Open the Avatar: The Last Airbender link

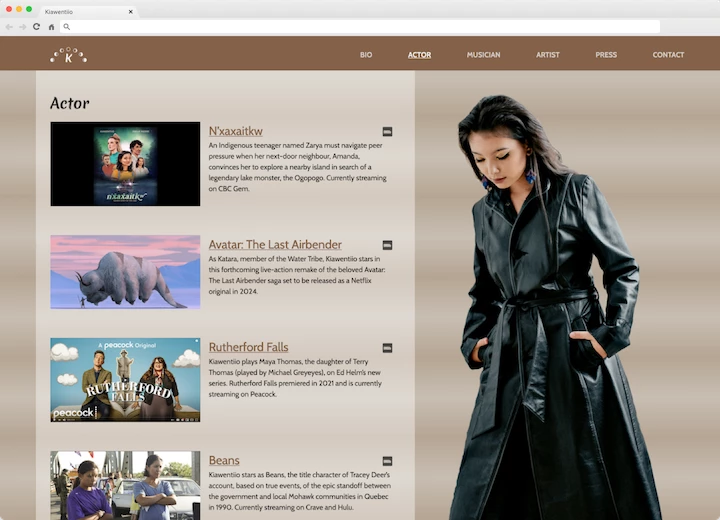275,245
